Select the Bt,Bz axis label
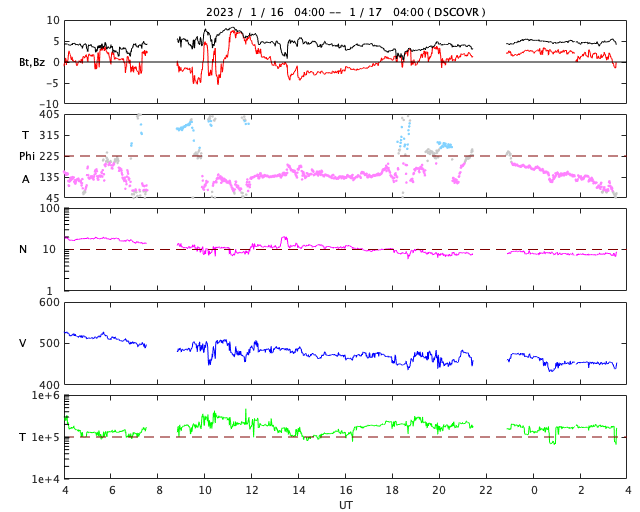The image size is (640, 512). pos(32,62)
